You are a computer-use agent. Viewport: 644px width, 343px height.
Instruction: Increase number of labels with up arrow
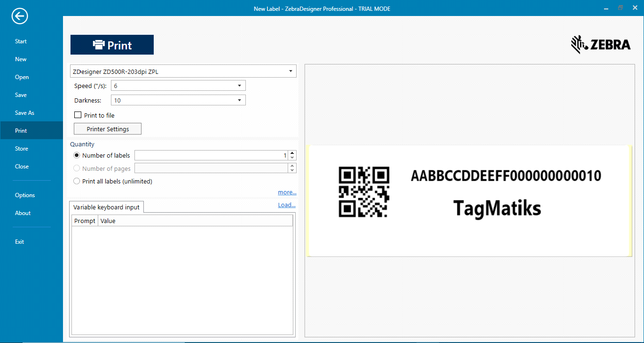pos(292,153)
